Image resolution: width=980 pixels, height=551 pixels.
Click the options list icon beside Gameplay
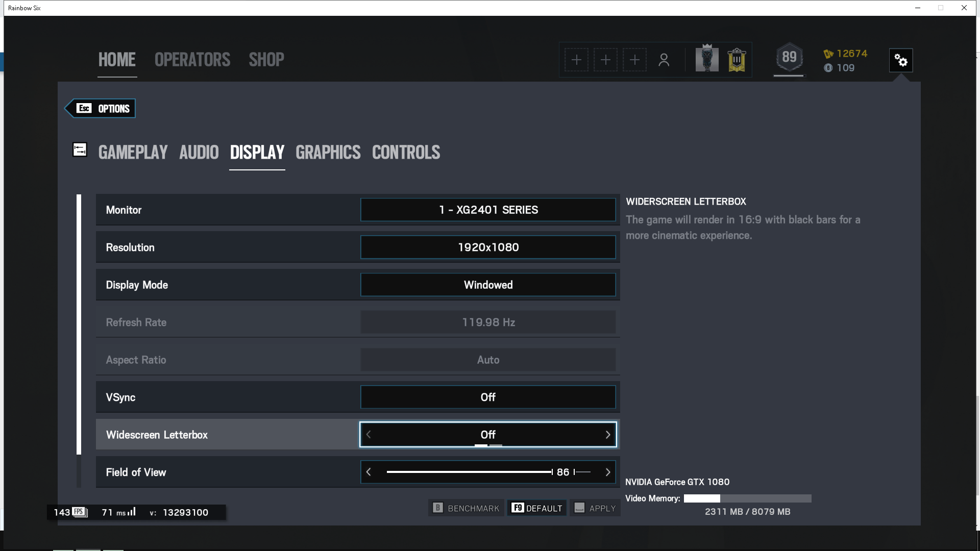80,149
